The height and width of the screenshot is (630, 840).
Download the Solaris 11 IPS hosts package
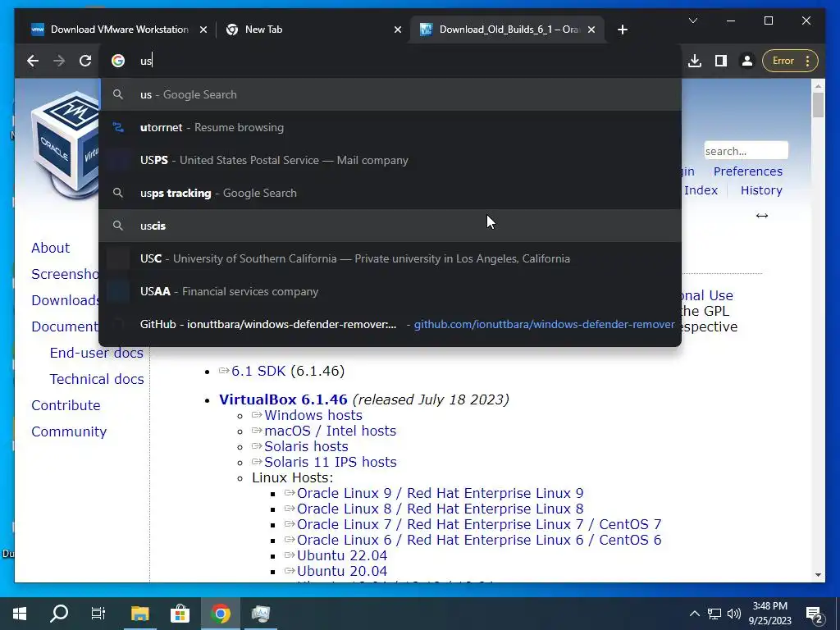coord(331,462)
